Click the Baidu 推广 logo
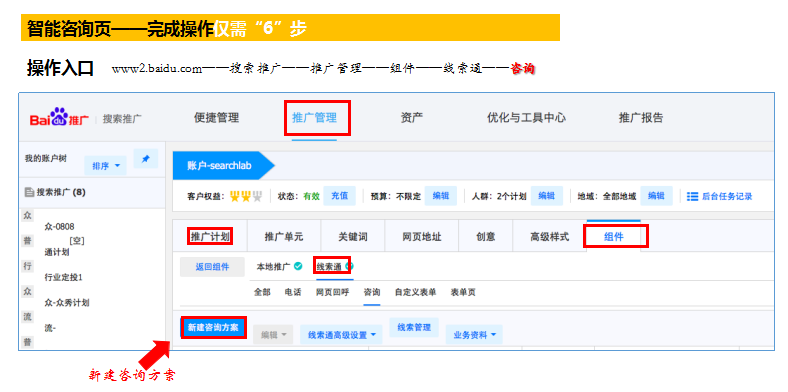Screen dimensions: 788x392 coord(59,118)
